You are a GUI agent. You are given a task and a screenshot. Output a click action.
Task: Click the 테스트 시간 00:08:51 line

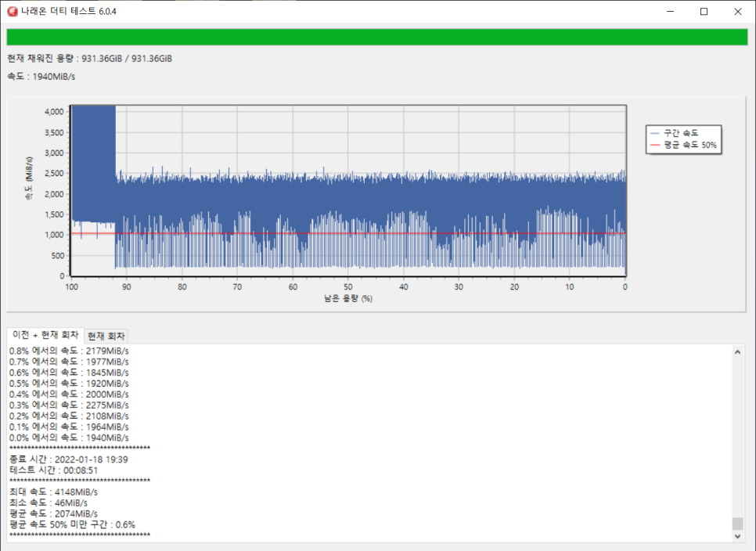53,470
